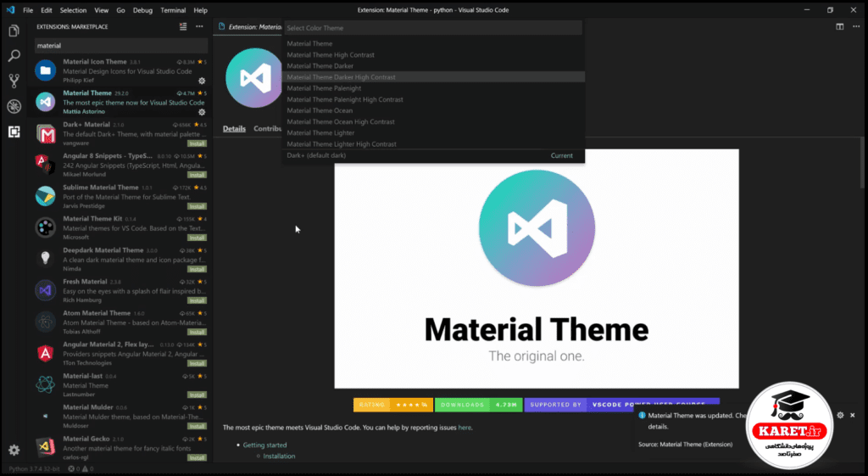Click the extensions search box containing material
The height and width of the screenshot is (476, 868).
click(x=120, y=46)
